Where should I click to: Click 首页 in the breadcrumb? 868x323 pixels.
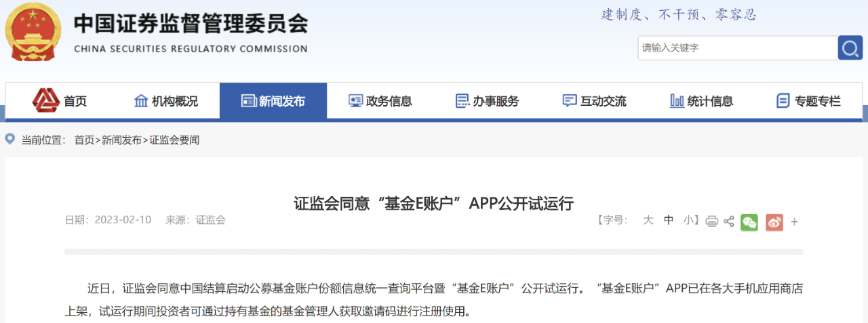[x=84, y=140]
